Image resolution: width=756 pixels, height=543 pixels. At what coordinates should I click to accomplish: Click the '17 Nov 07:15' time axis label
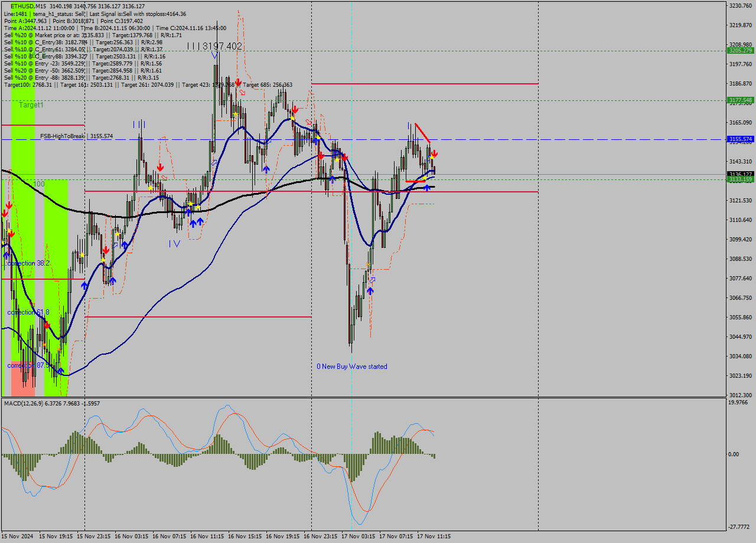396,537
